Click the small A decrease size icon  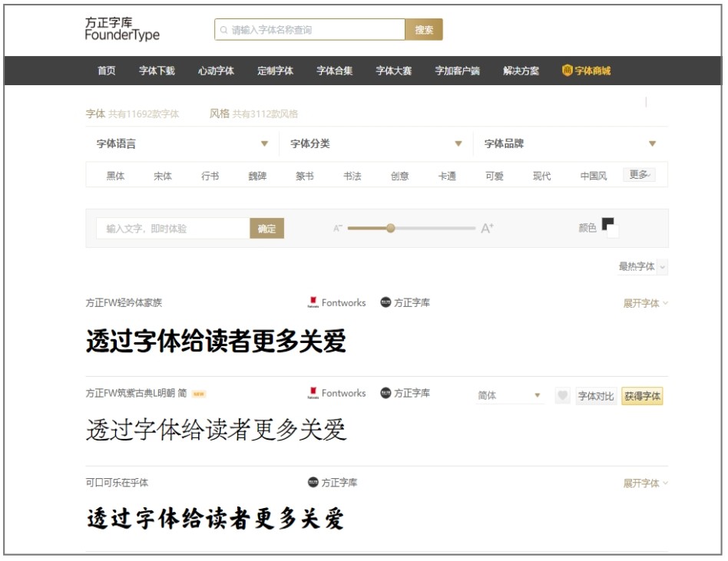[337, 229]
